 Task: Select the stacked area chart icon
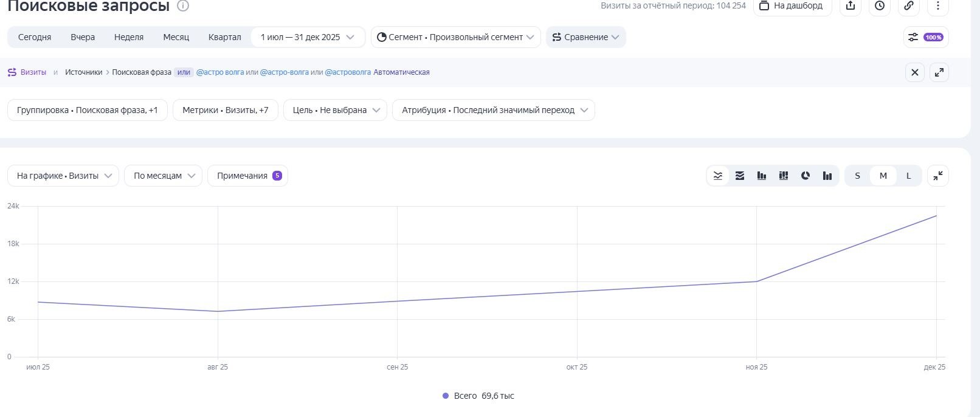point(740,176)
